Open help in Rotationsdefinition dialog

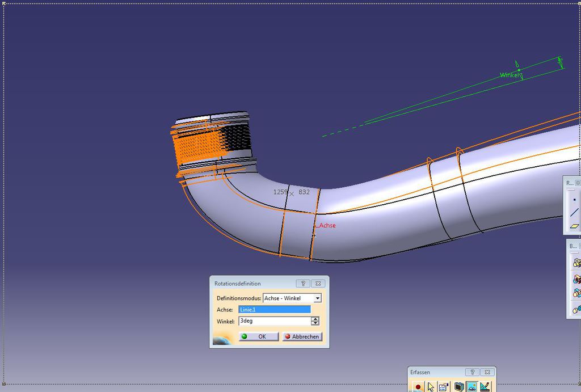coord(303,284)
